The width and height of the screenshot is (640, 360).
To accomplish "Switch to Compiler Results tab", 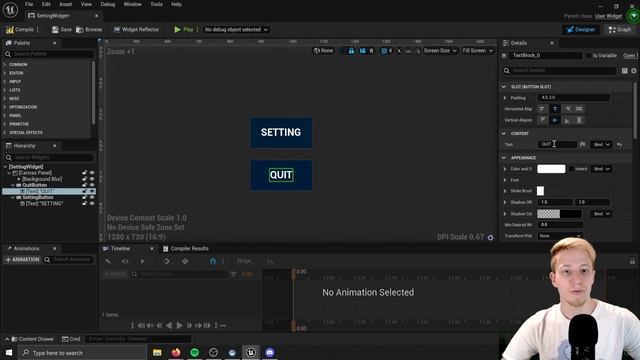I will (x=186, y=248).
